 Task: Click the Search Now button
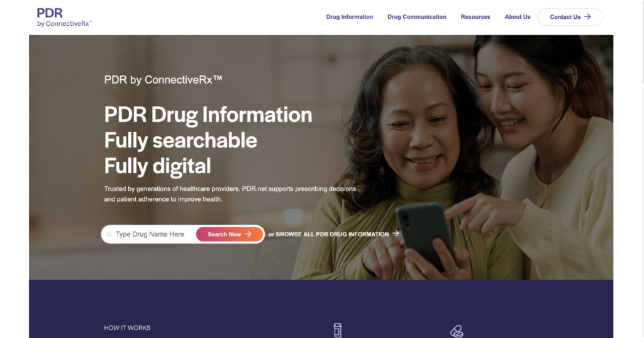(x=229, y=234)
